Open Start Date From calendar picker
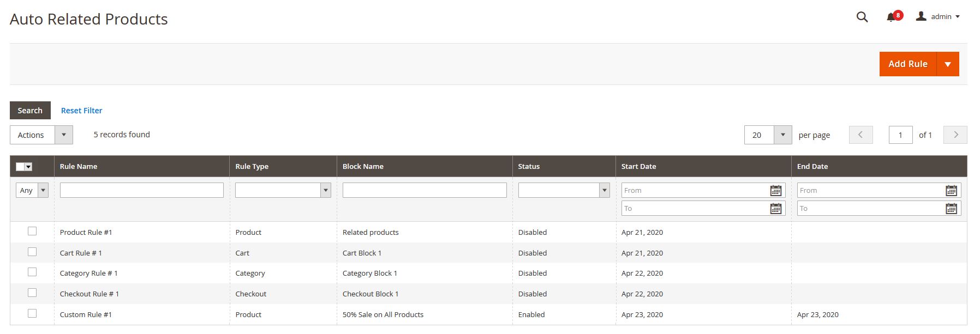The height and width of the screenshot is (334, 980). (775, 191)
